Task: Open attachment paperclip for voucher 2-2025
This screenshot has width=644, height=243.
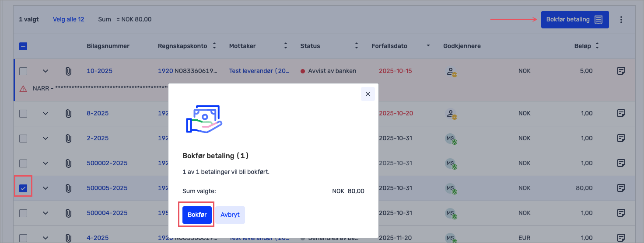Action: [68, 138]
